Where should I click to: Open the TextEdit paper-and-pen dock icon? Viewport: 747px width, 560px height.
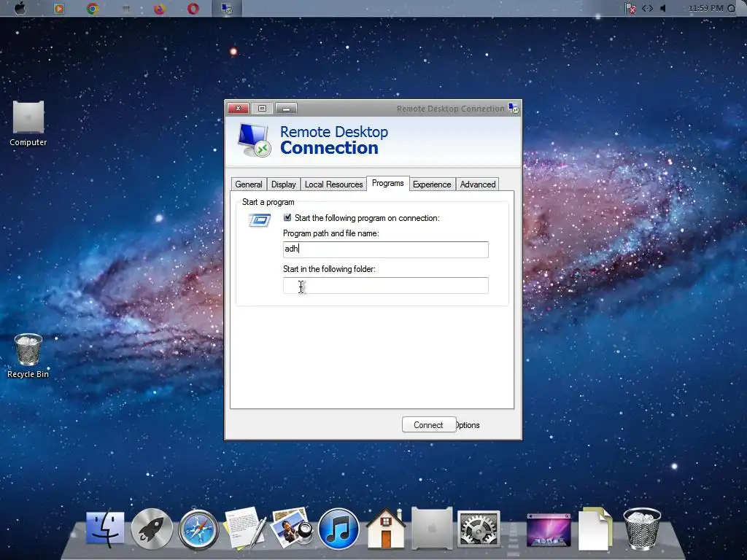[245, 529]
